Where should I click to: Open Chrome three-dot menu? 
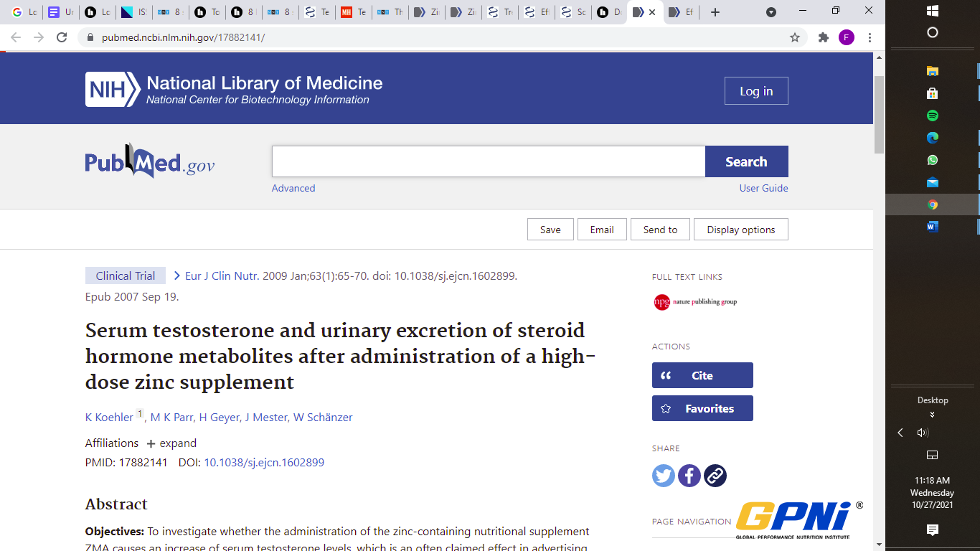870,37
